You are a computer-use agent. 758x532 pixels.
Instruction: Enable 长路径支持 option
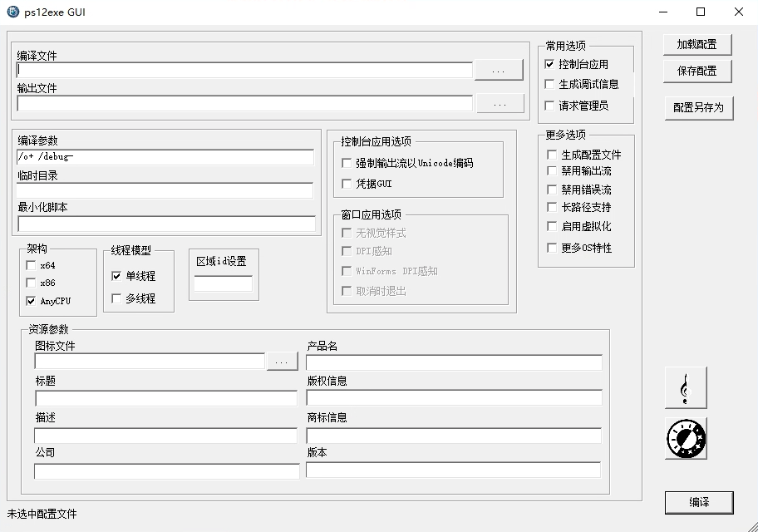point(552,207)
